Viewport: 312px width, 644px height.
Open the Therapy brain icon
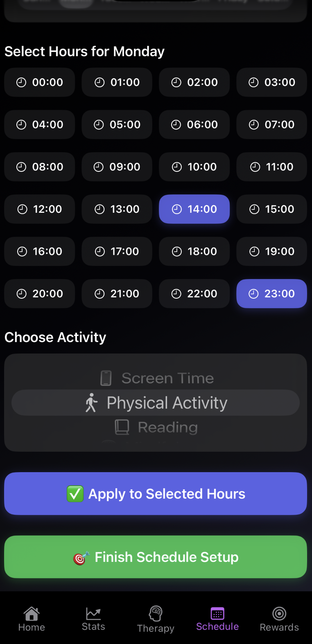coord(156,613)
